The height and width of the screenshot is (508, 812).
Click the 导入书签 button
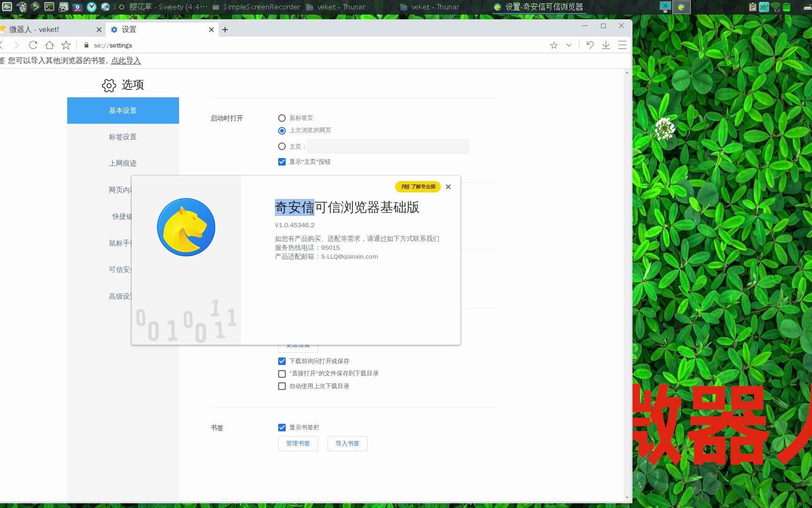pyautogui.click(x=347, y=444)
